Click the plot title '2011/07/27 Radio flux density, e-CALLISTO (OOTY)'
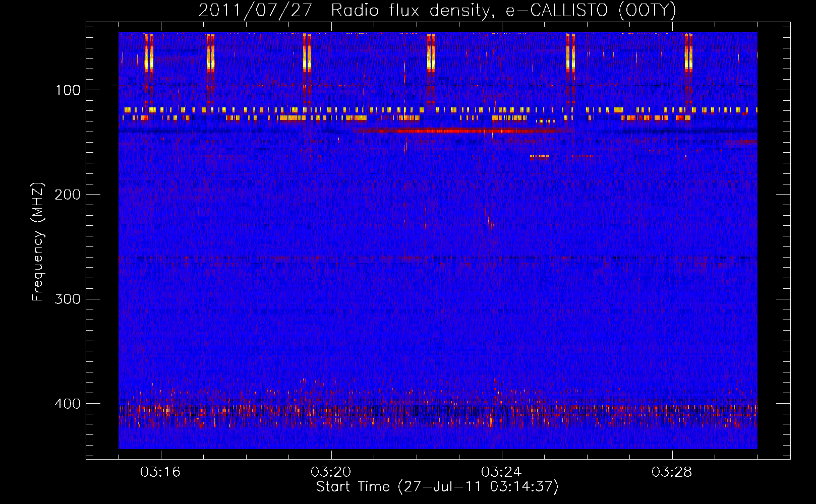Viewport: 816px width, 504px height. click(437, 10)
